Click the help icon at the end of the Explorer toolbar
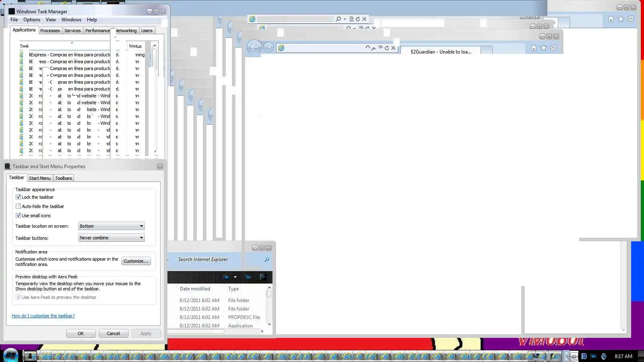The height and width of the screenshot is (362, 644). point(263,277)
